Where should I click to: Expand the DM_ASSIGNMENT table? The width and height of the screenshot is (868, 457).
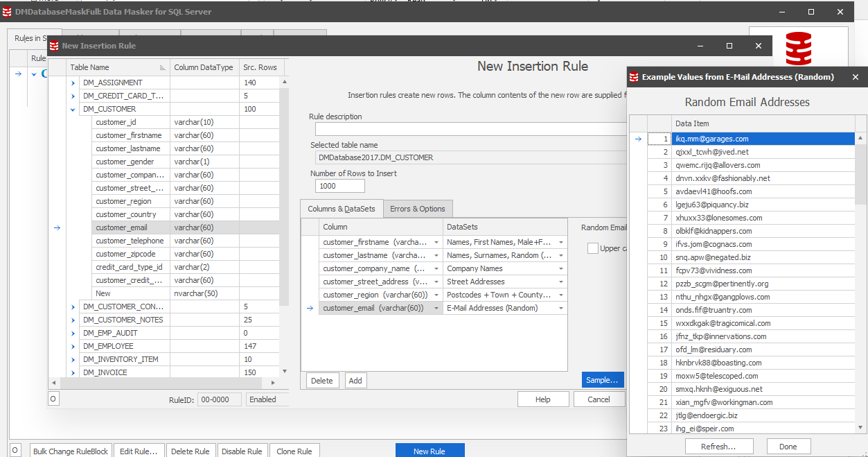[73, 83]
